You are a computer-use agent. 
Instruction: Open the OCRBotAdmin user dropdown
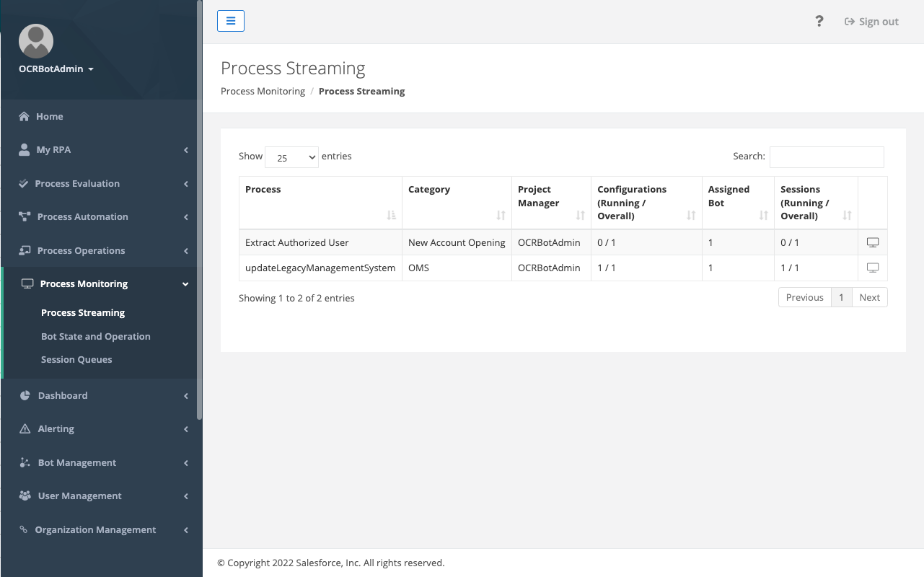56,69
